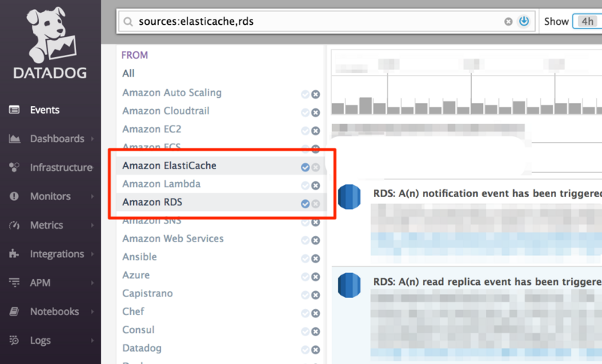Image resolution: width=602 pixels, height=364 pixels.
Task: Expand the Logs submenu arrow
Action: 93,340
